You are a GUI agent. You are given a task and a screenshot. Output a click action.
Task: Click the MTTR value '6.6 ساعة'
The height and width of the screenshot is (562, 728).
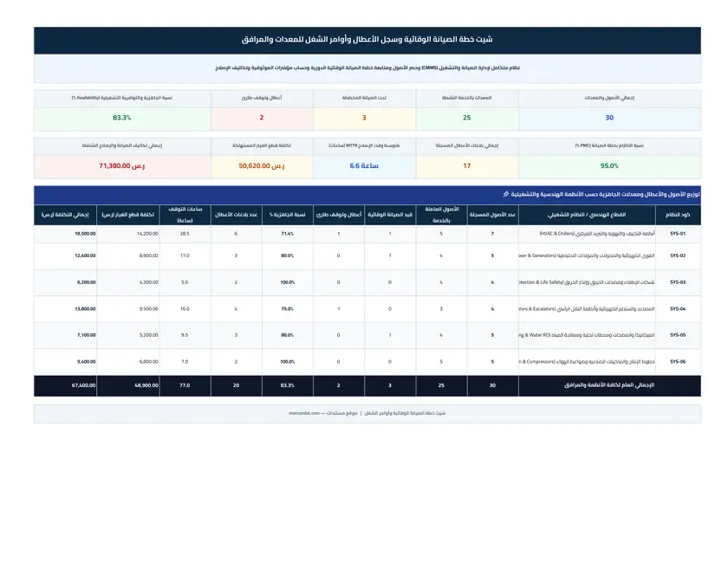(364, 165)
